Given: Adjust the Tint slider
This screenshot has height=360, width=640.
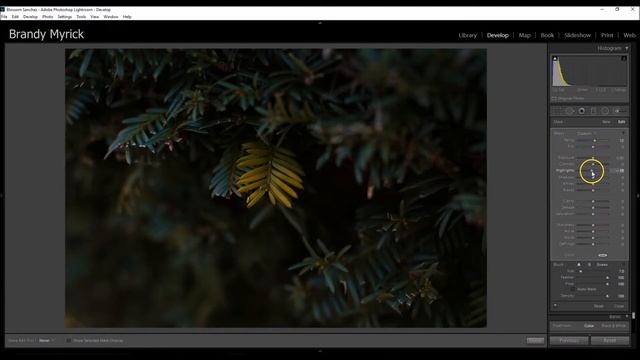Looking at the screenshot, I should (x=593, y=147).
